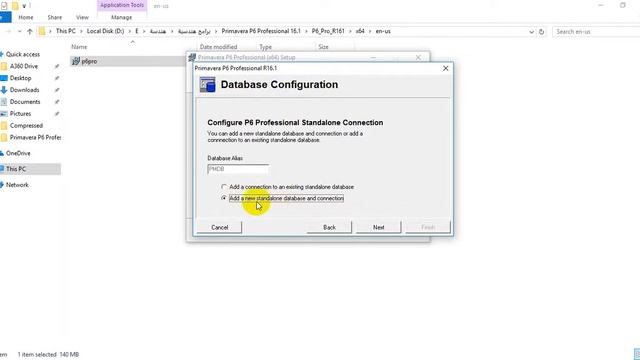Click 'Primavera P6 Professional 16.1' breadcrumb segment
Screen dimensions: 640x360
(261, 31)
